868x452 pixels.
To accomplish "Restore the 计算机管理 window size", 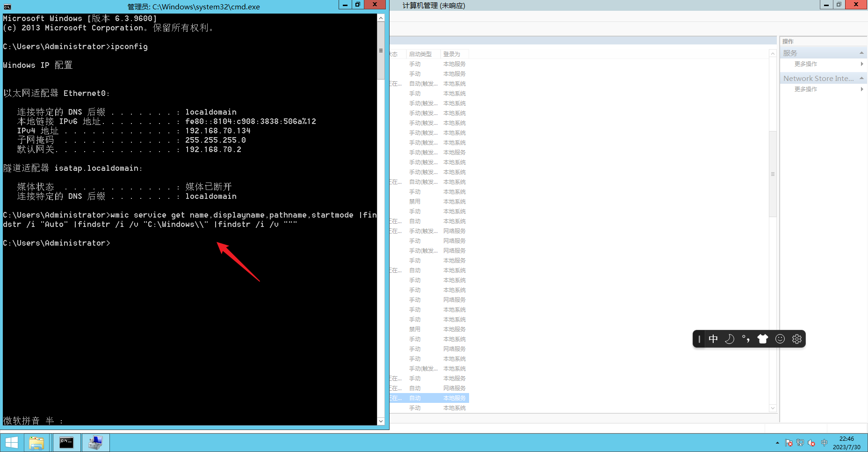I will click(x=839, y=5).
